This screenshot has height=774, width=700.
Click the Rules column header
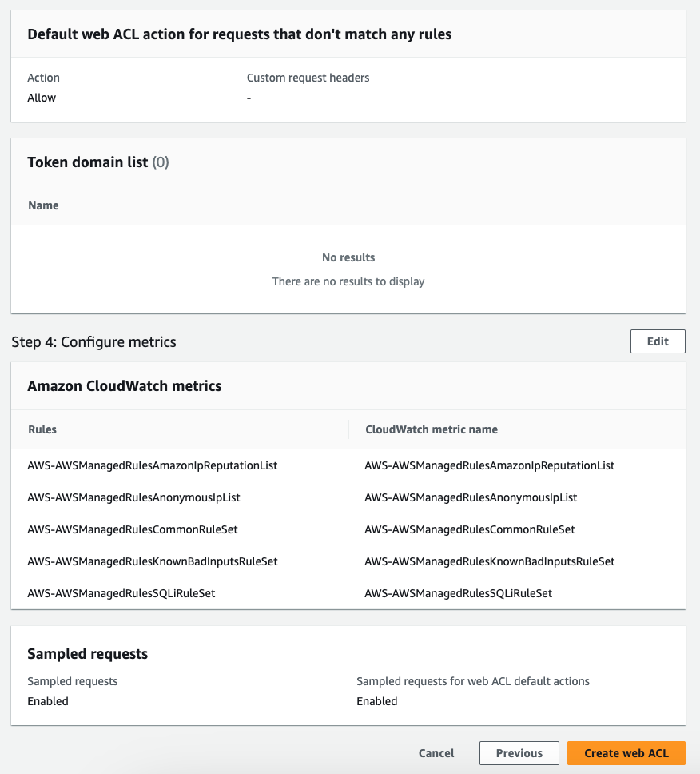click(x=42, y=429)
